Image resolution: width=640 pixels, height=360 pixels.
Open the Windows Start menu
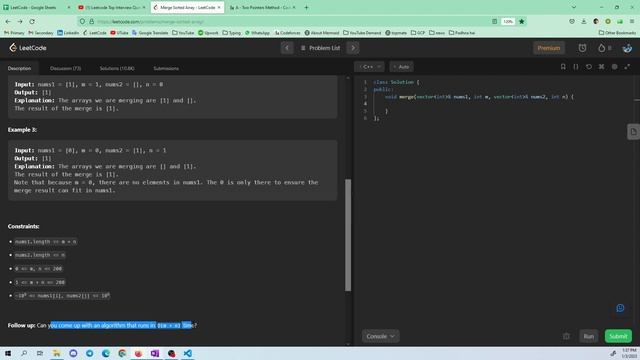(x=8, y=353)
